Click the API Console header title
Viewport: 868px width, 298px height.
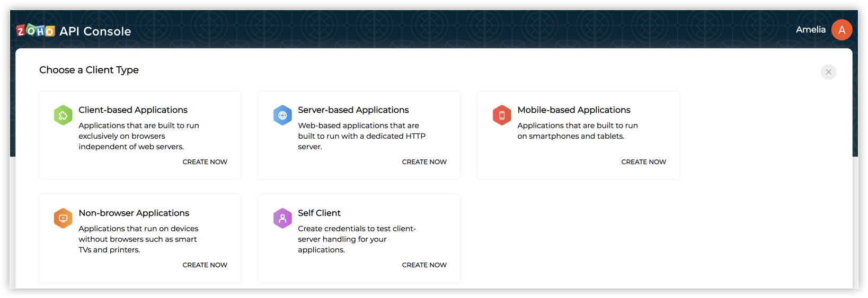pos(95,31)
